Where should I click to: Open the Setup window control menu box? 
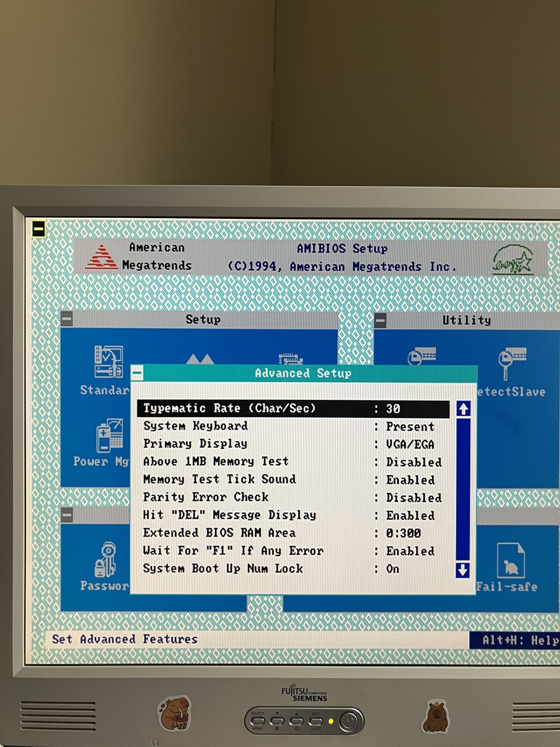point(67,319)
